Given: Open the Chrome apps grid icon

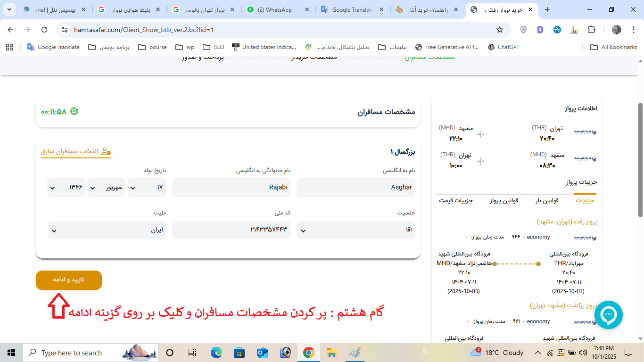Looking at the screenshot, I should 9,47.
